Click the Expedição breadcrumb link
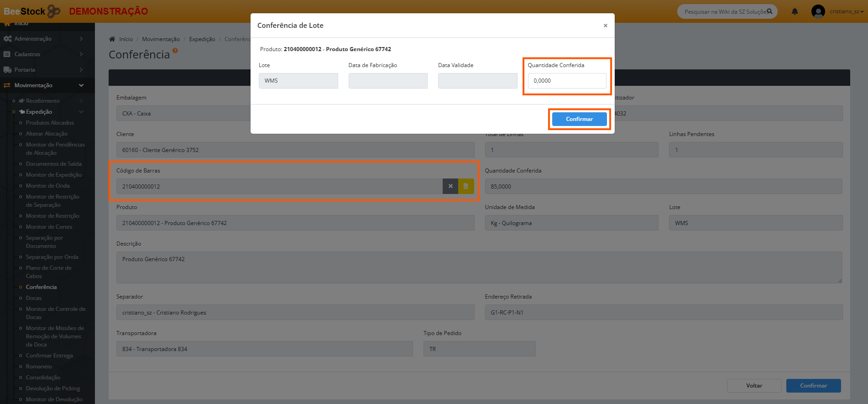Image resolution: width=868 pixels, height=404 pixels. coord(202,39)
